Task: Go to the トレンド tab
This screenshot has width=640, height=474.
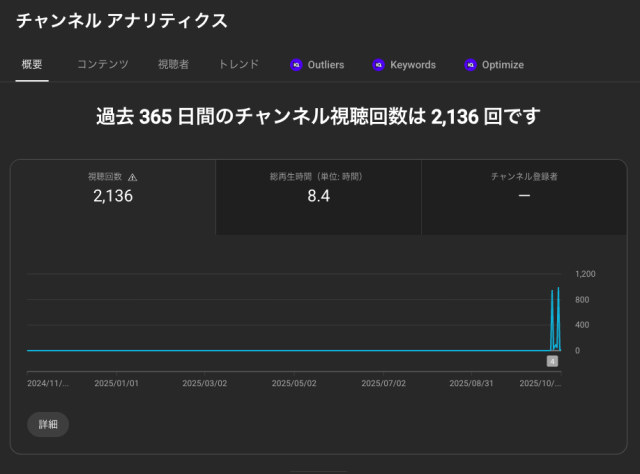Action: pyautogui.click(x=239, y=65)
